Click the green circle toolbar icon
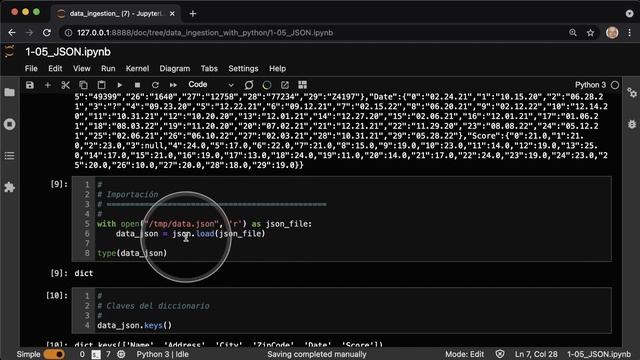Screen dimensions: 640x360 (267, 85)
